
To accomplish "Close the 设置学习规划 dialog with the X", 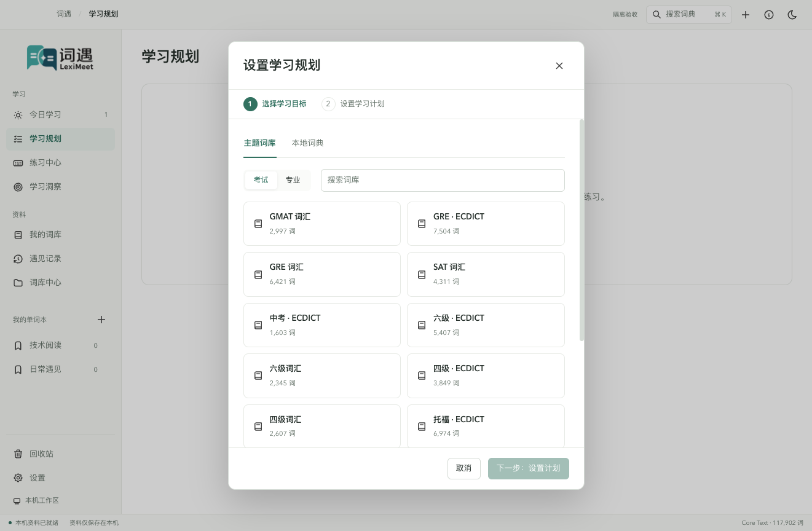I will [x=559, y=66].
